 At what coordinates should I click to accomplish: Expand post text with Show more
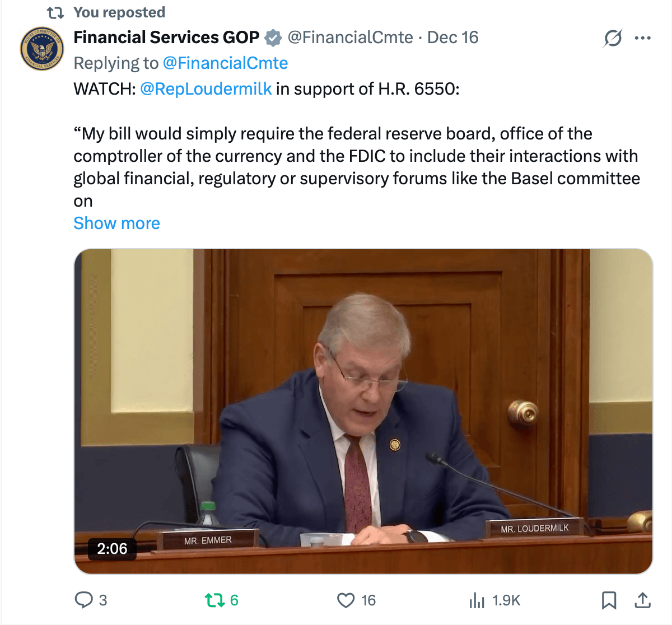(x=116, y=223)
